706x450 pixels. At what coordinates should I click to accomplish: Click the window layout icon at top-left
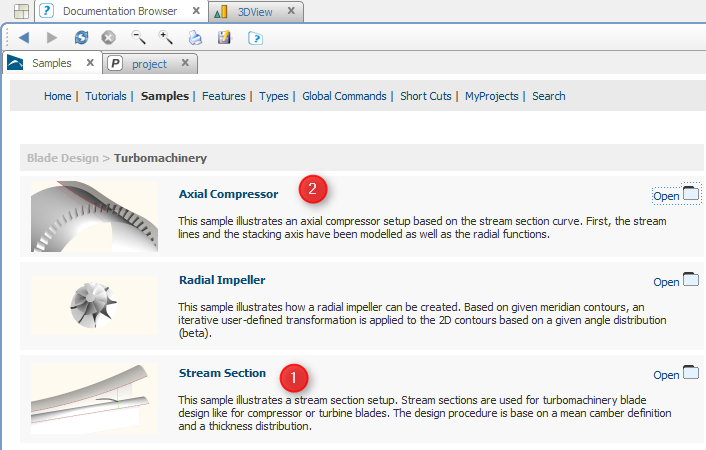21,11
